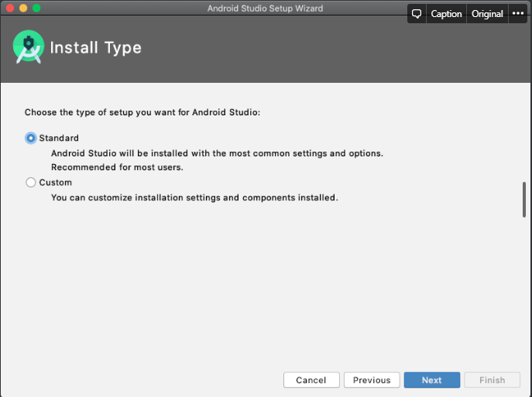This screenshot has width=532, height=397.
Task: Click the Next button
Action: click(432, 380)
